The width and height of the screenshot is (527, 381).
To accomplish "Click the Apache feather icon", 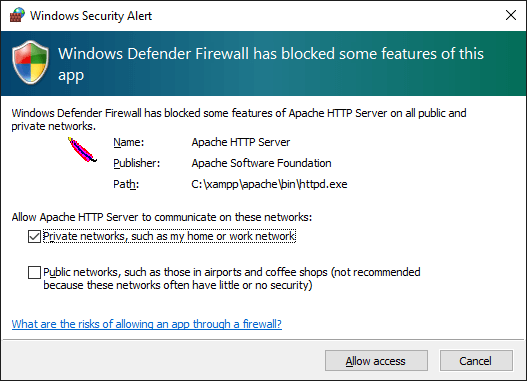I will click(x=82, y=150).
